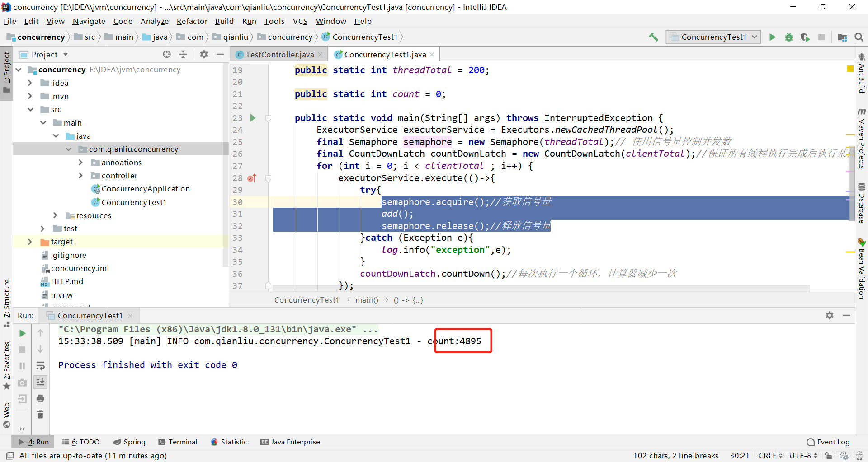Open the Event Log

click(x=828, y=442)
